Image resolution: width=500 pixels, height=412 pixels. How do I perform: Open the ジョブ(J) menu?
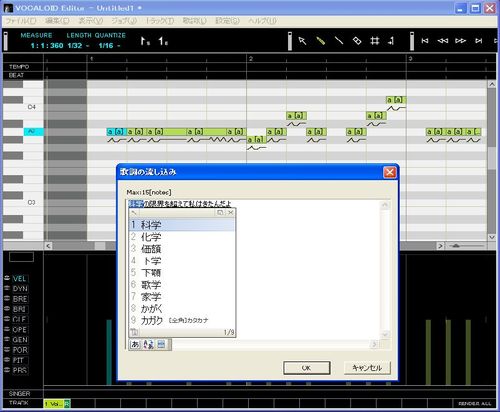[x=124, y=21]
